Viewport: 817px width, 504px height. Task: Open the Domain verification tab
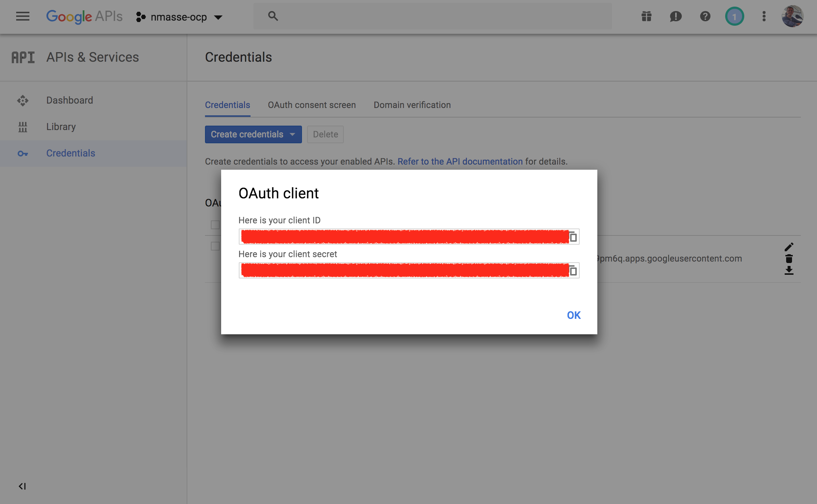pos(412,105)
